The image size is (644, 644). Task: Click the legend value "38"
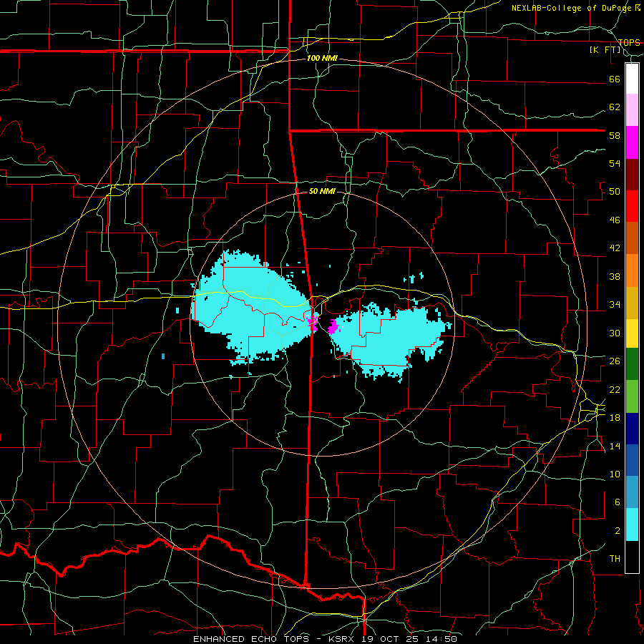click(615, 276)
